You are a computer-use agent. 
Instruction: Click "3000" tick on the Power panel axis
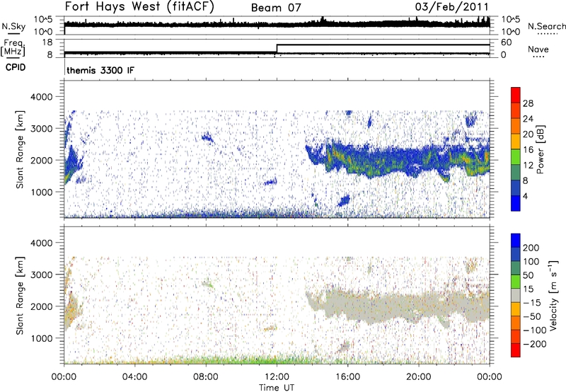coord(42,129)
